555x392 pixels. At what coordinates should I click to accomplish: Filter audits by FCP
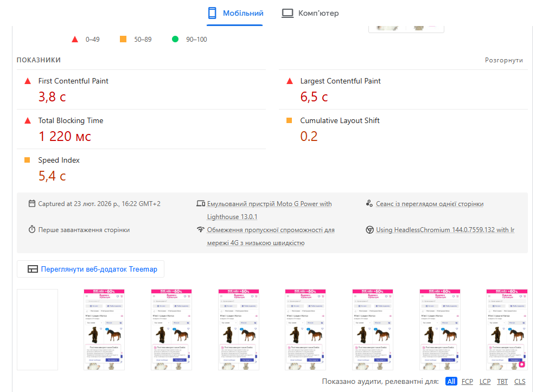coord(467,382)
